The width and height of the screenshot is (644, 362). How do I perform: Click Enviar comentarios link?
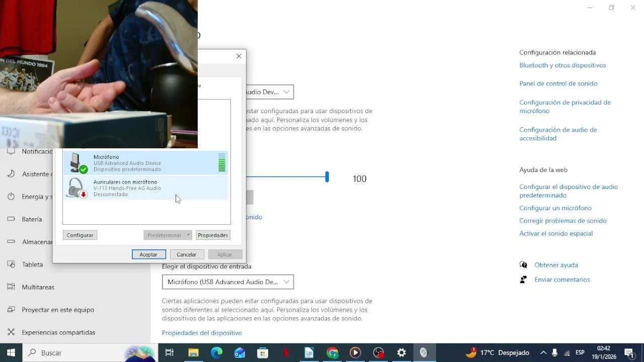[x=562, y=280]
